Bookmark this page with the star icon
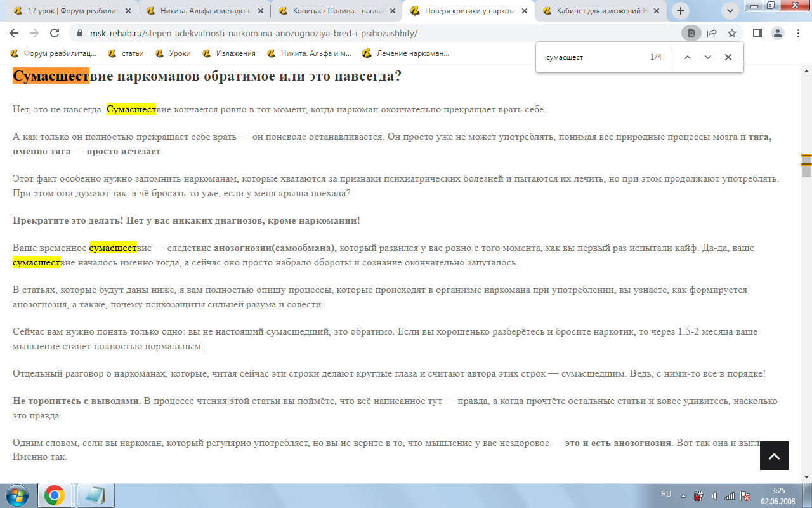This screenshot has height=508, width=812. pos(732,33)
